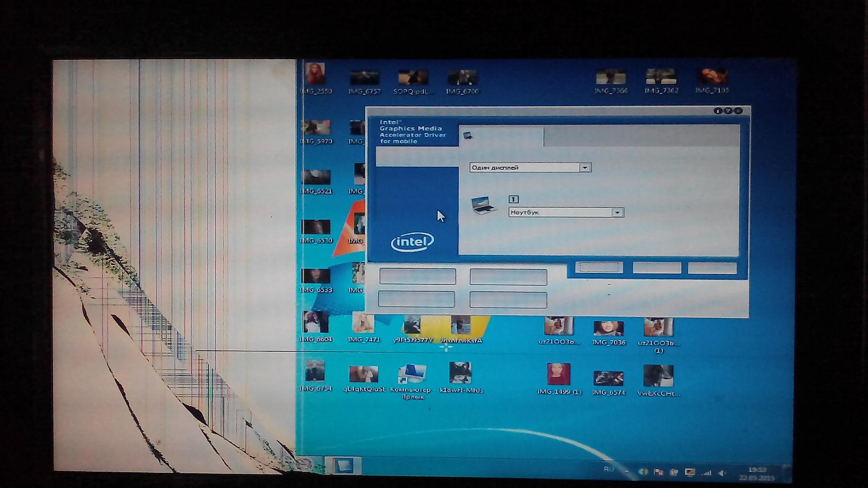Open the IMG_6700 desktop file
The image size is (868, 488).
click(462, 79)
